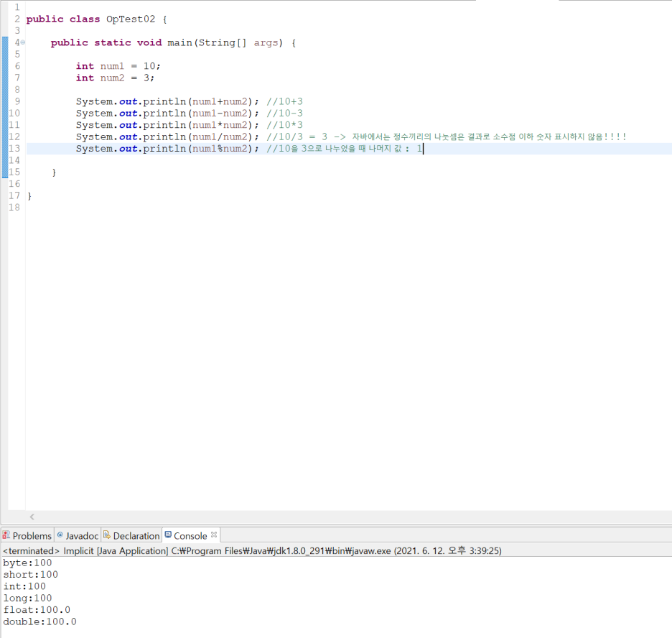Click console output 'byte:100'
The height and width of the screenshot is (638, 672).
click(x=27, y=563)
